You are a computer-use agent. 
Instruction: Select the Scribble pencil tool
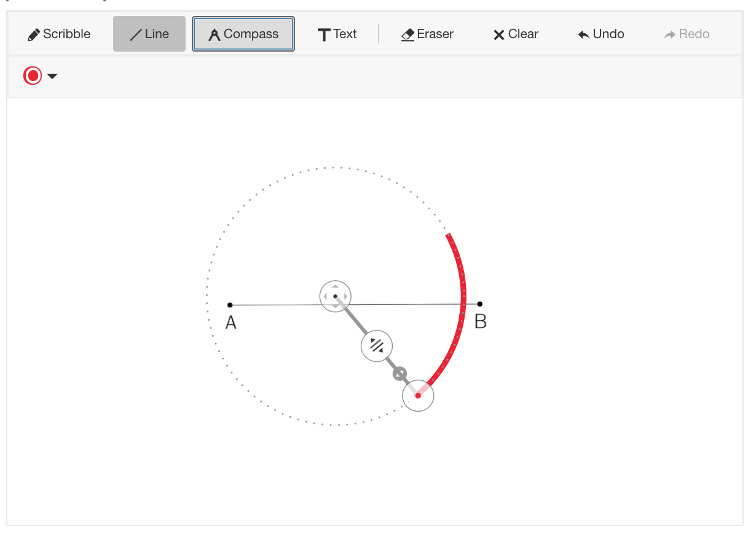pos(60,34)
